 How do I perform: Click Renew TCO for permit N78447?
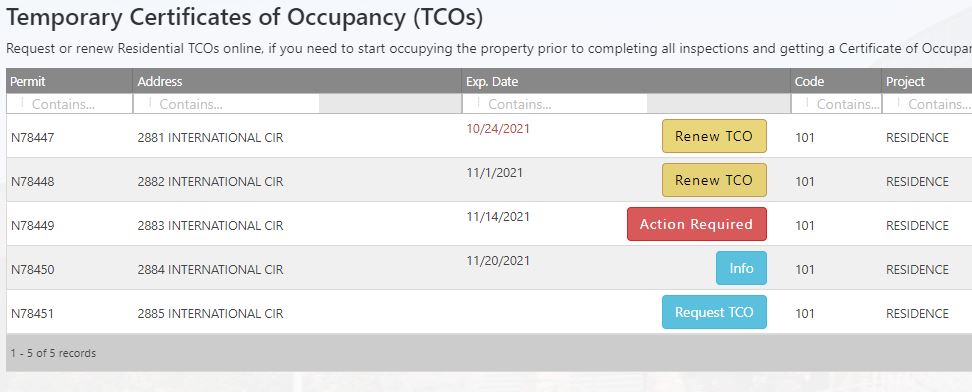(x=714, y=136)
